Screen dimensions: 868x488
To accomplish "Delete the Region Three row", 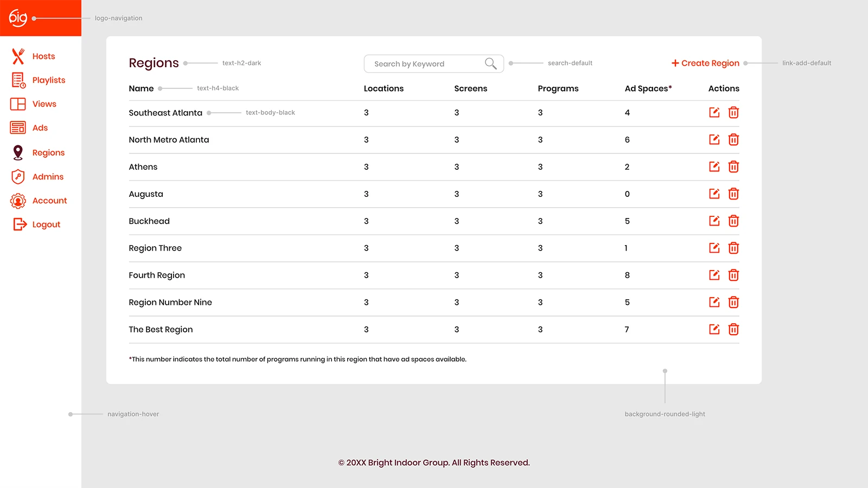I will (x=733, y=248).
